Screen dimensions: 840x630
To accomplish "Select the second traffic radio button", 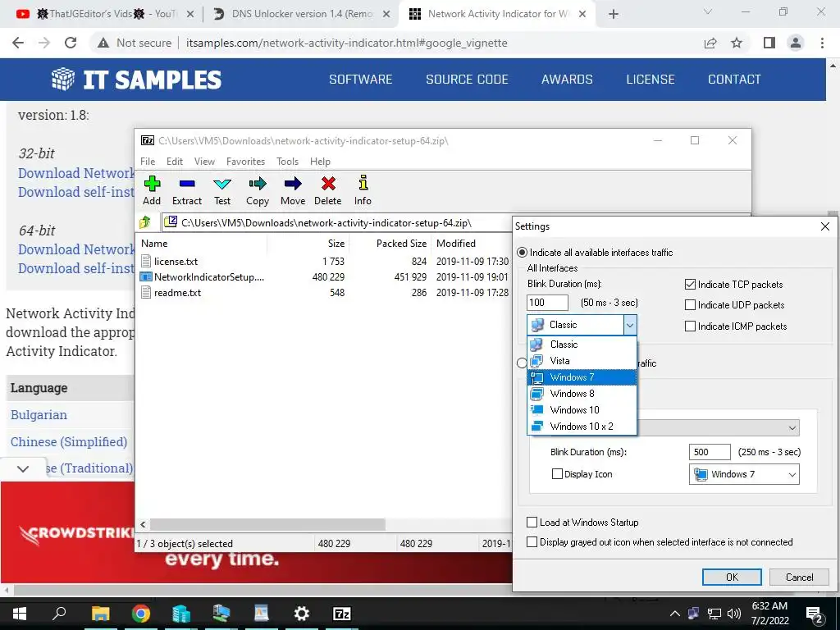I will (522, 363).
